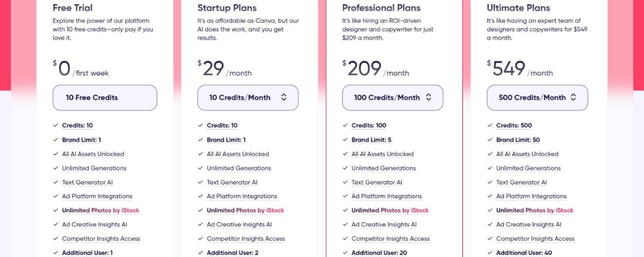644x257 pixels.
Task: Click Credits: 500 in Ultimate Plans
Action: click(514, 125)
